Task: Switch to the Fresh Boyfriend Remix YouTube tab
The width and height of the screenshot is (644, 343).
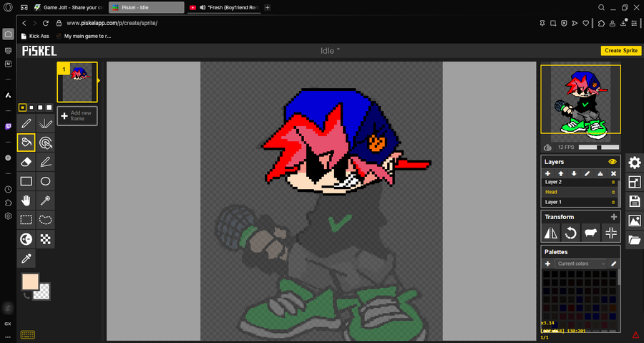Action: [224, 7]
